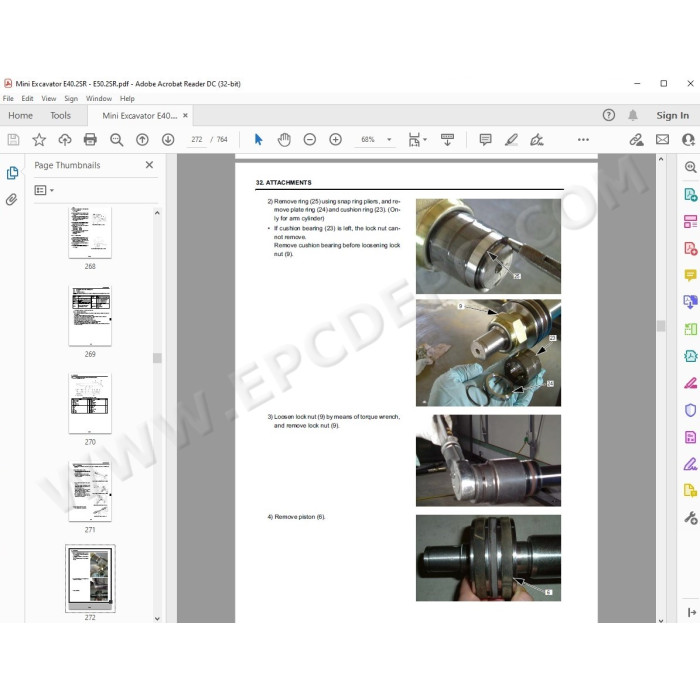Open More Tools wrench in right pane
The image size is (700, 700).
point(690,517)
